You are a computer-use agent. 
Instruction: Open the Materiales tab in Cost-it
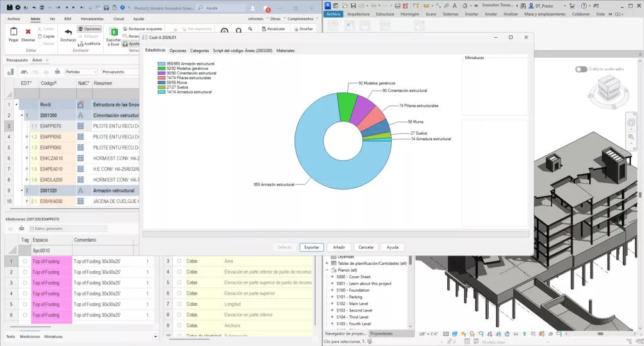click(286, 50)
